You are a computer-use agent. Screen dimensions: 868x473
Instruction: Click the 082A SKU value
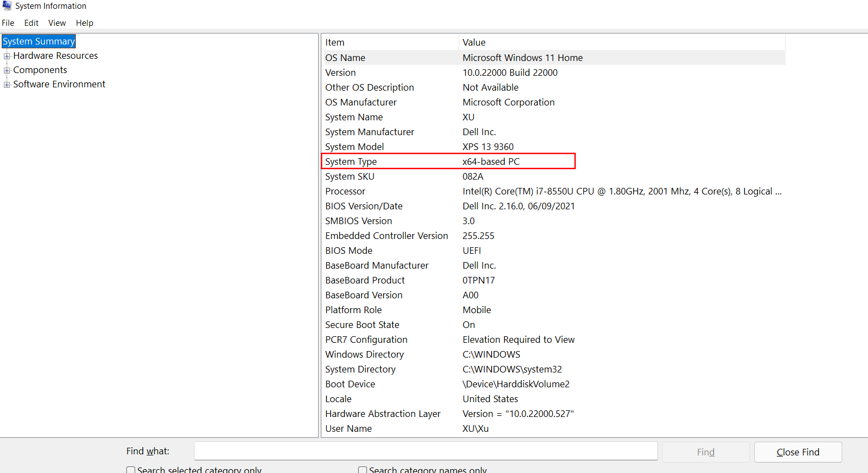473,176
